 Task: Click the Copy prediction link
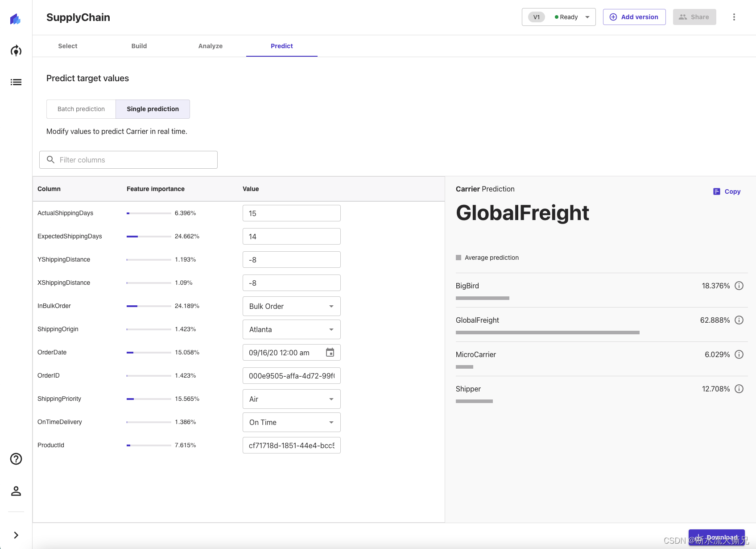(x=727, y=191)
